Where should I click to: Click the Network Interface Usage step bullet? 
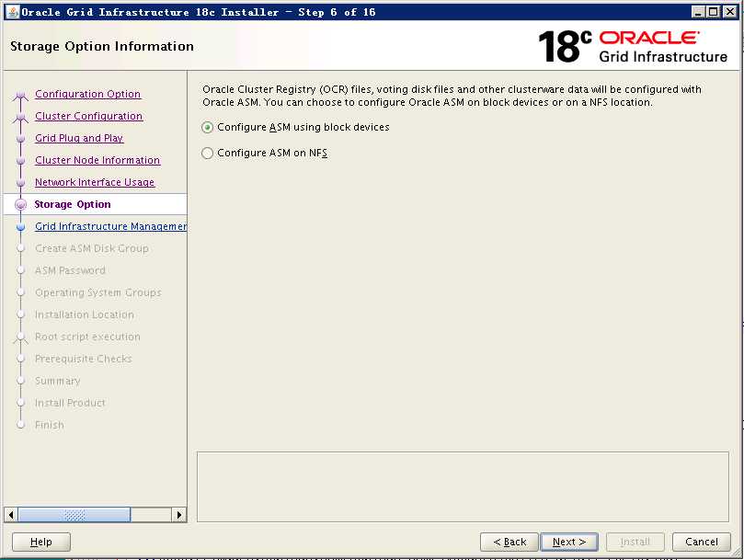(20, 183)
